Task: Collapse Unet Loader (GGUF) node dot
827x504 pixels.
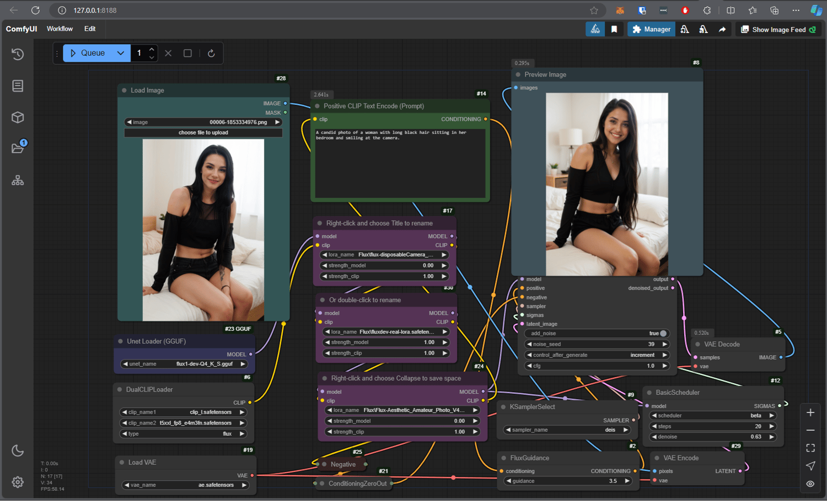Action: point(120,341)
